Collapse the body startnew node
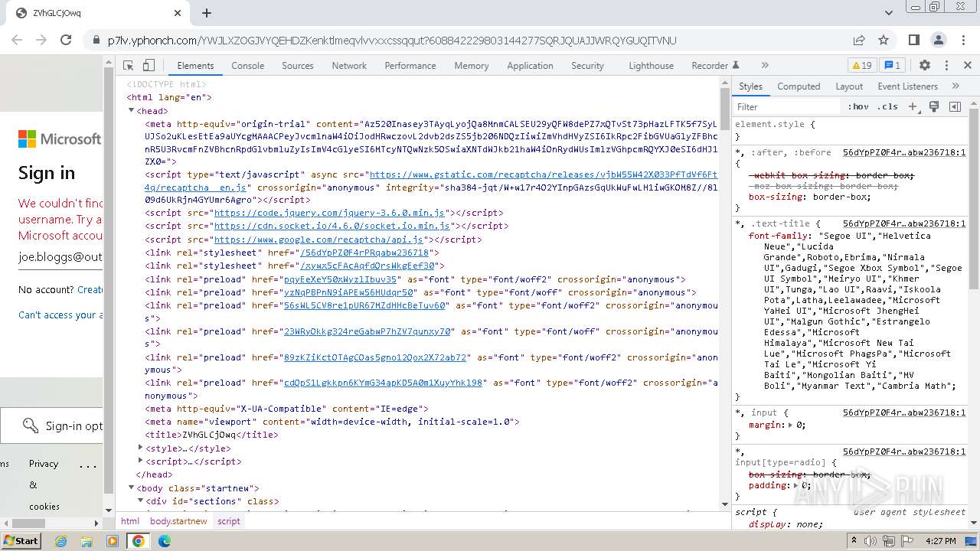 (x=132, y=487)
